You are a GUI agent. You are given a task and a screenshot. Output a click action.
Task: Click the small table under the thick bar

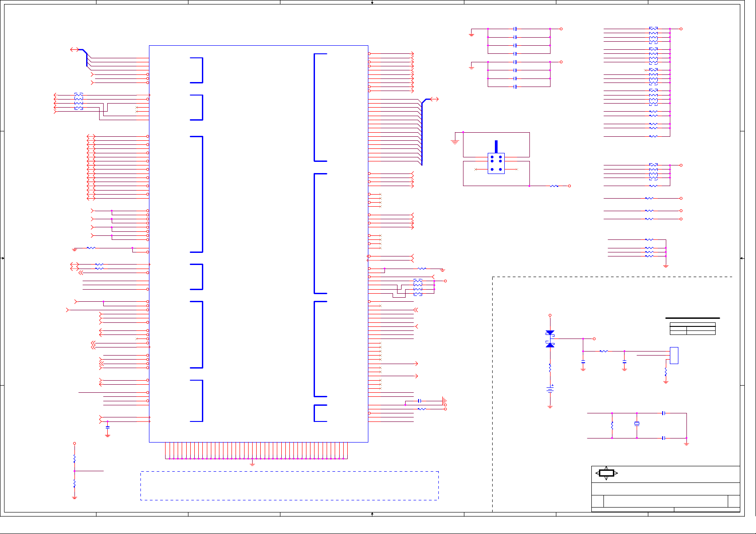[x=692, y=329]
